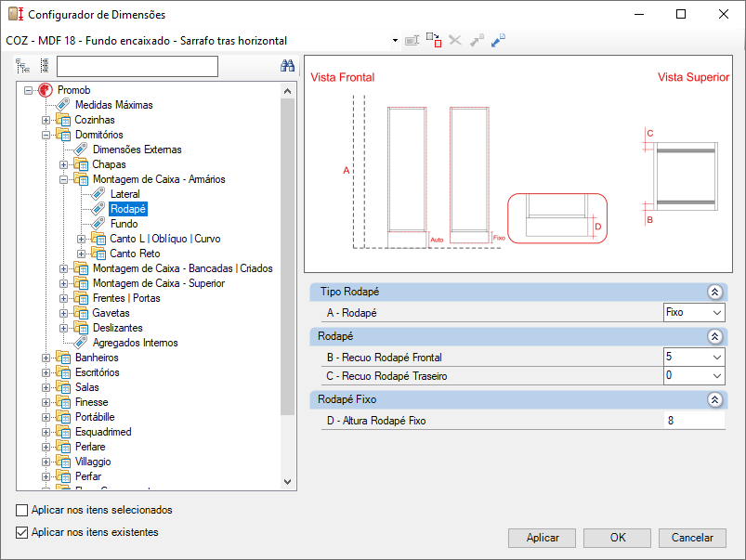Click the tree vertical scrollbar thumb
This screenshot has width=746, height=560.
coord(287,256)
